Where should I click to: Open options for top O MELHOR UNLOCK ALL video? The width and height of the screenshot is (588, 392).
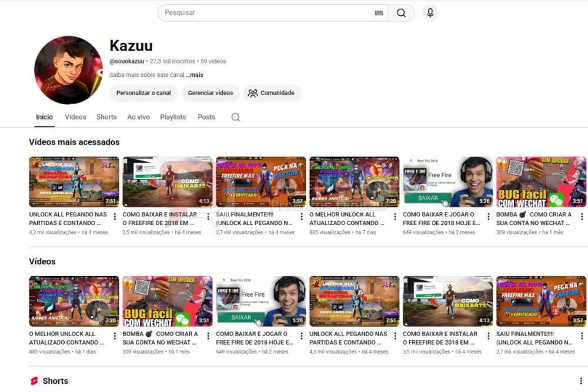pyautogui.click(x=395, y=216)
